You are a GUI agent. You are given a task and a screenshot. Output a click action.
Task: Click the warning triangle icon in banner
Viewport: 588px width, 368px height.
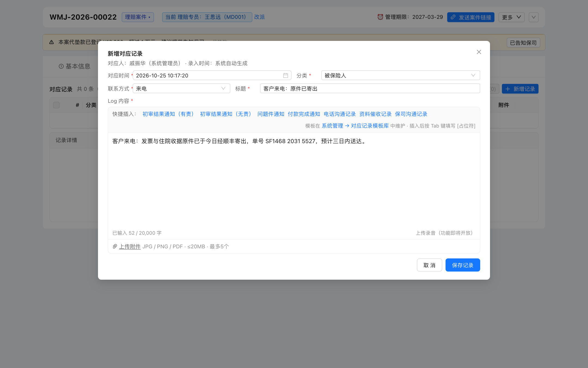(x=51, y=42)
